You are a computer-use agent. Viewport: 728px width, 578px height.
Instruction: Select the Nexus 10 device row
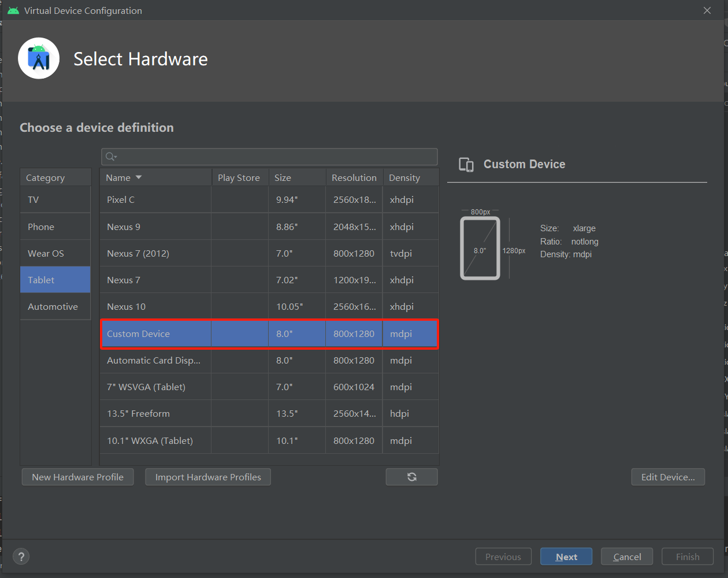pyautogui.click(x=269, y=306)
